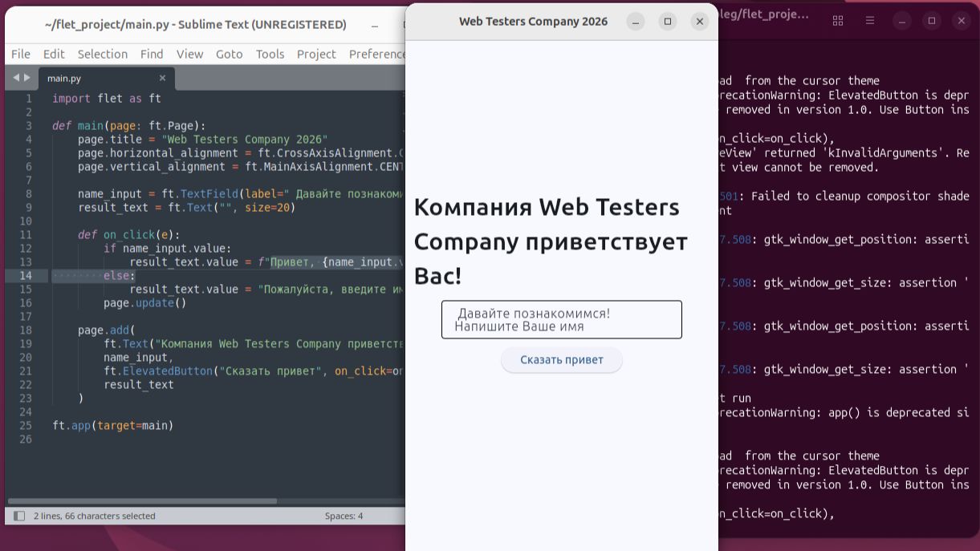This screenshot has height=551, width=980.
Task: Open the grid overview icon in terminal
Action: 838,21
